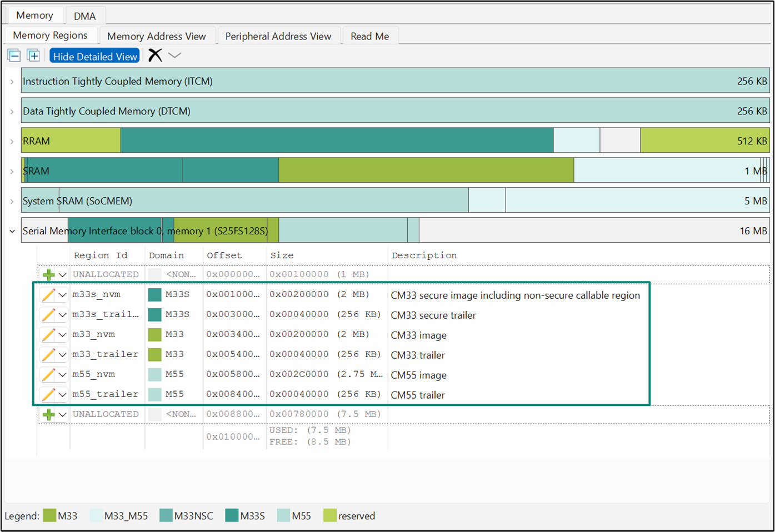Add region using bottom UNALLOCATED plus icon
The height and width of the screenshot is (532, 775).
(x=49, y=415)
